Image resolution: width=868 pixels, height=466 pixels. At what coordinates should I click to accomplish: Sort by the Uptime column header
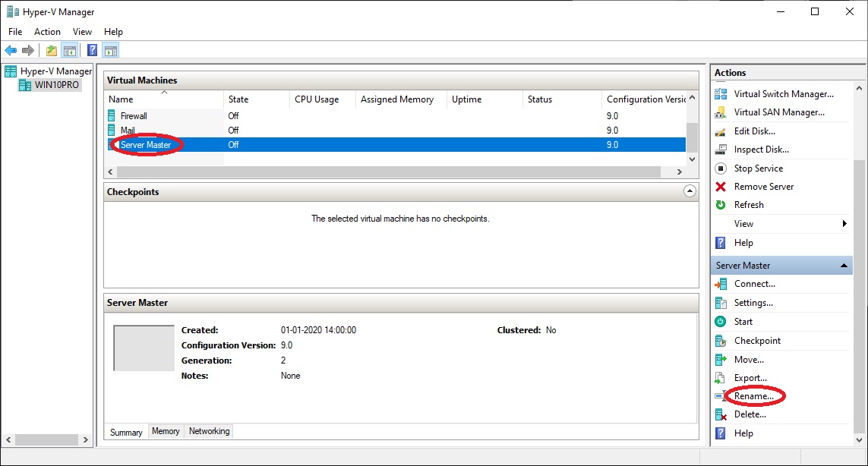pyautogui.click(x=485, y=99)
